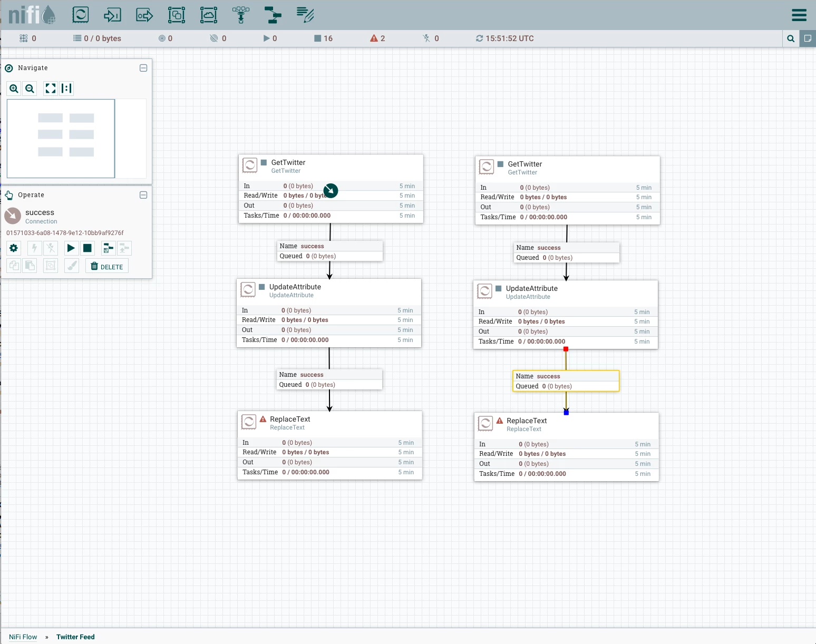
Task: Click the Start play button in Operate
Action: pos(71,248)
